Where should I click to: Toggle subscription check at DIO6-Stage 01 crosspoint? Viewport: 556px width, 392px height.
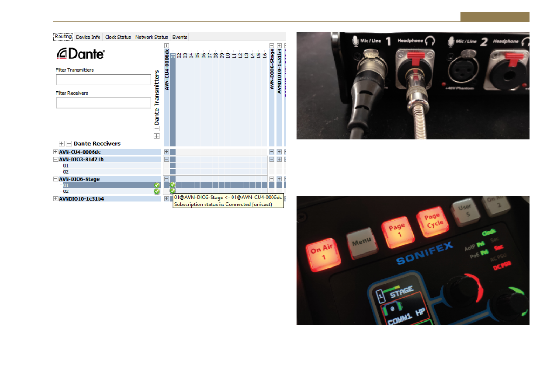point(172,185)
